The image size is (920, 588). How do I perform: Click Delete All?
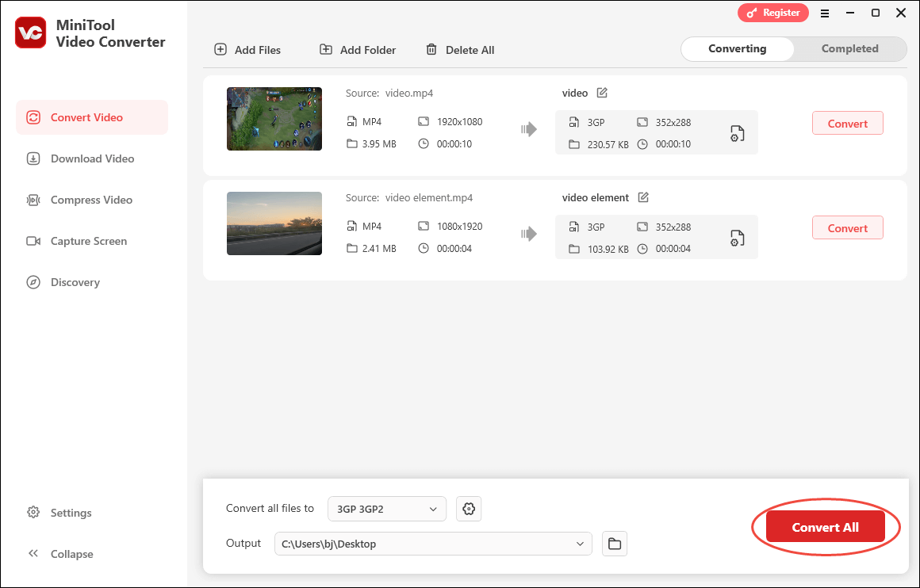coord(460,50)
